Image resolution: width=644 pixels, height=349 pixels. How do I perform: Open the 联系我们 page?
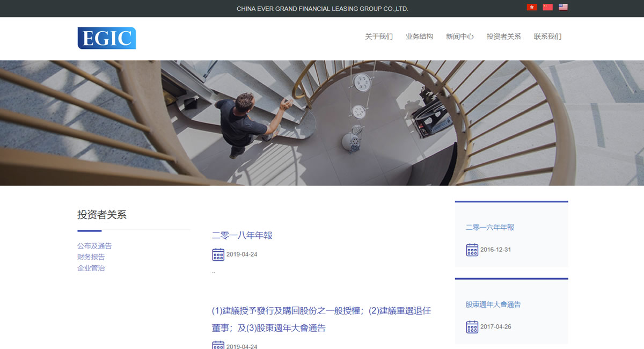point(547,37)
